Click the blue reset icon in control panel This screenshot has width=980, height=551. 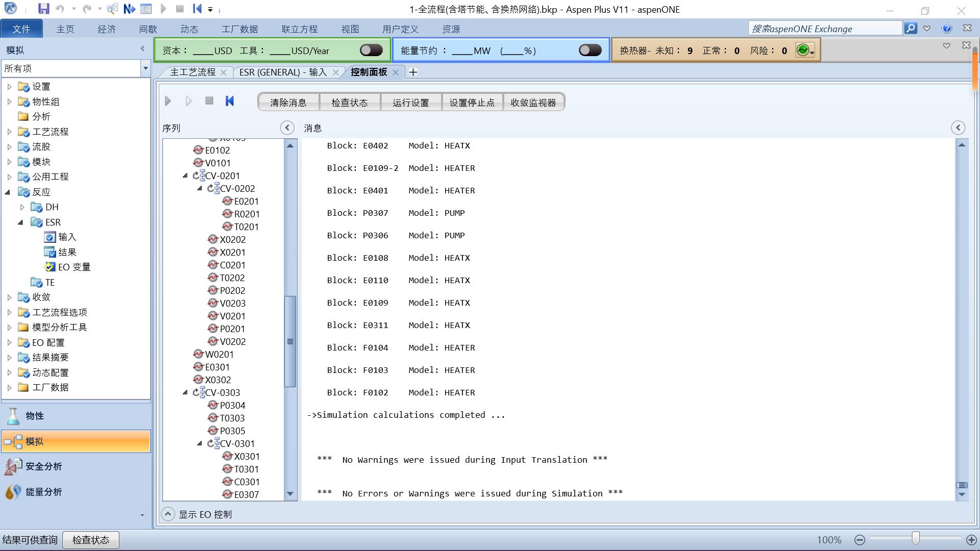(x=230, y=101)
